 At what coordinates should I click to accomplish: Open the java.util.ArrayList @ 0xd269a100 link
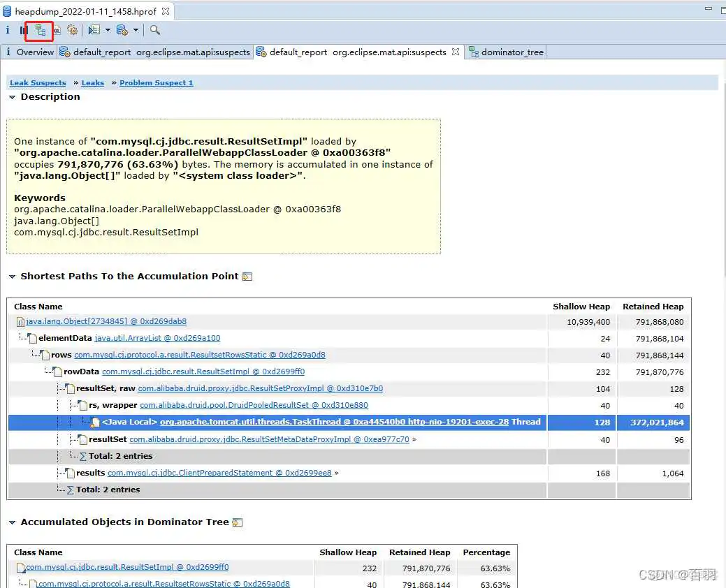(x=157, y=338)
